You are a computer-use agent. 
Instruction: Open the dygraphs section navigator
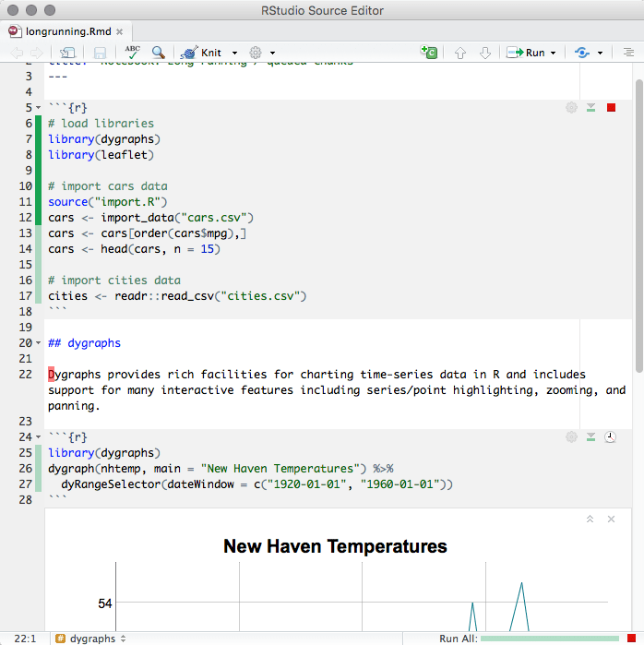[90, 639]
